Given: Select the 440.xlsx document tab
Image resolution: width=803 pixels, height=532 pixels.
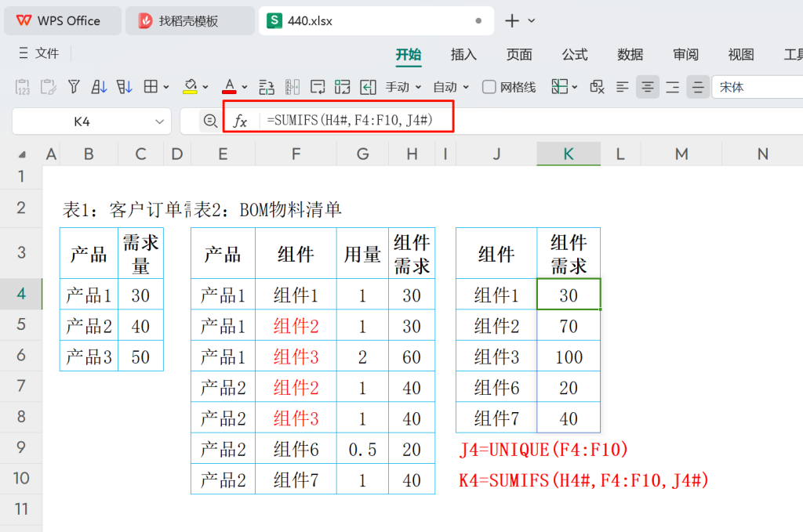Looking at the screenshot, I should click(376, 21).
